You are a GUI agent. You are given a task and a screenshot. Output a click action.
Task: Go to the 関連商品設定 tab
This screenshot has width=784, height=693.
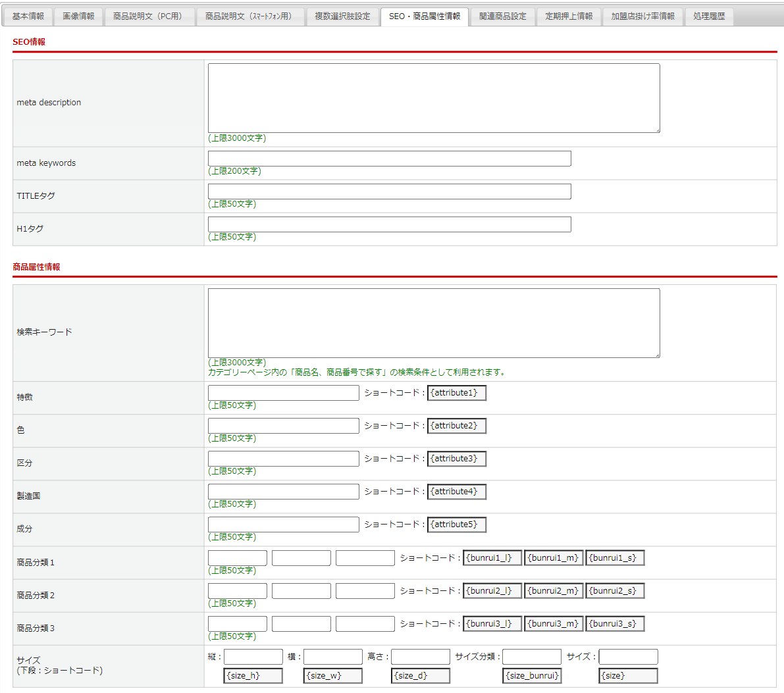click(x=502, y=16)
